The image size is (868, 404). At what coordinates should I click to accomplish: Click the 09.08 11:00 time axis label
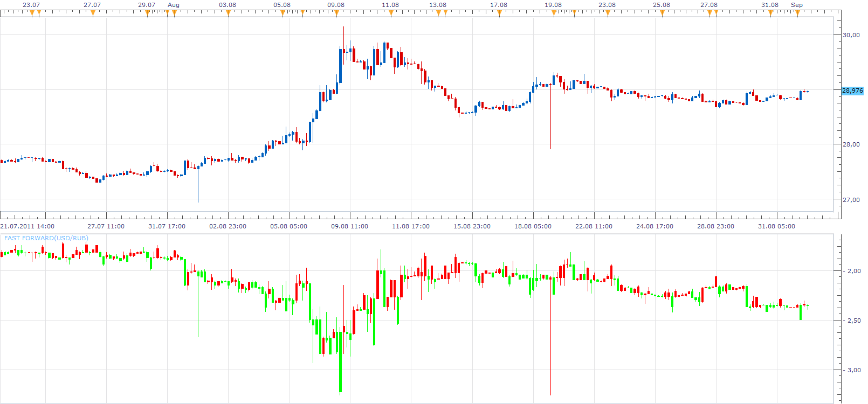pyautogui.click(x=349, y=226)
